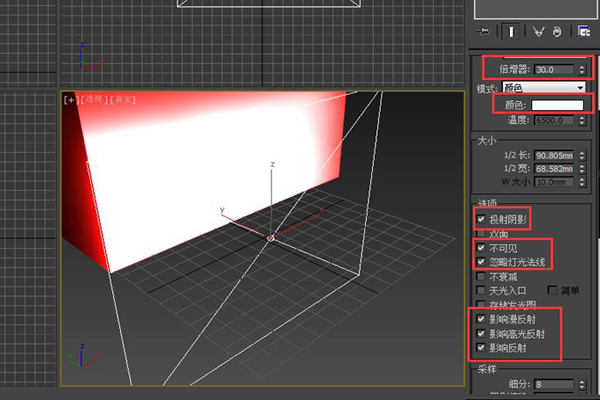Toggle the 忽略灯光法线 checkbox
Image resolution: width=600 pixels, height=400 pixels.
tap(482, 261)
